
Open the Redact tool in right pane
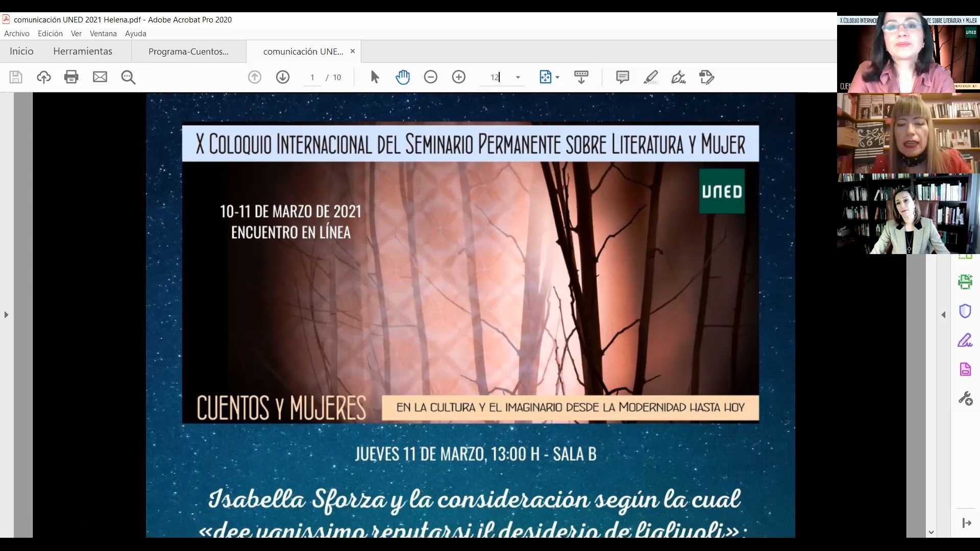[x=965, y=369]
